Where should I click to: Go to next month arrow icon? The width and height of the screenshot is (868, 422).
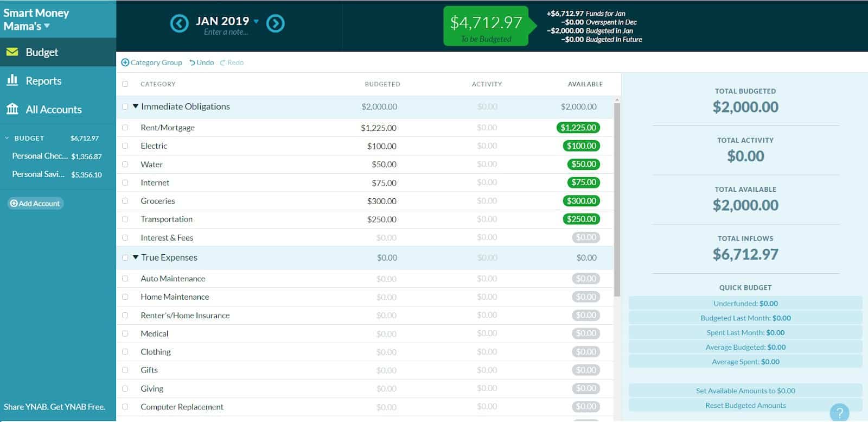point(276,23)
